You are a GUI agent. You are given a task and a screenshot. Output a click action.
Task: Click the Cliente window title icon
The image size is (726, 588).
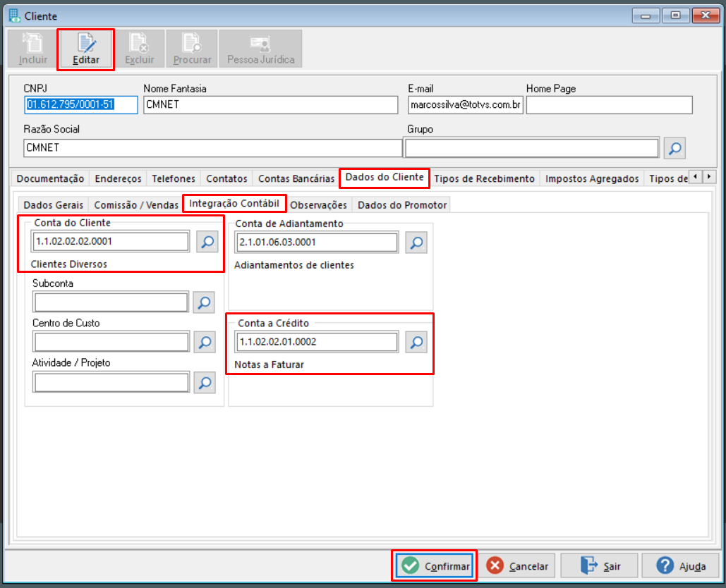(x=14, y=16)
